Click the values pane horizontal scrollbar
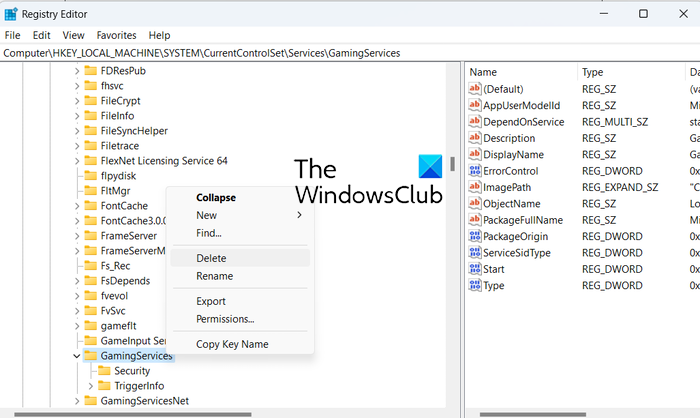The width and height of the screenshot is (700, 418). (533, 414)
